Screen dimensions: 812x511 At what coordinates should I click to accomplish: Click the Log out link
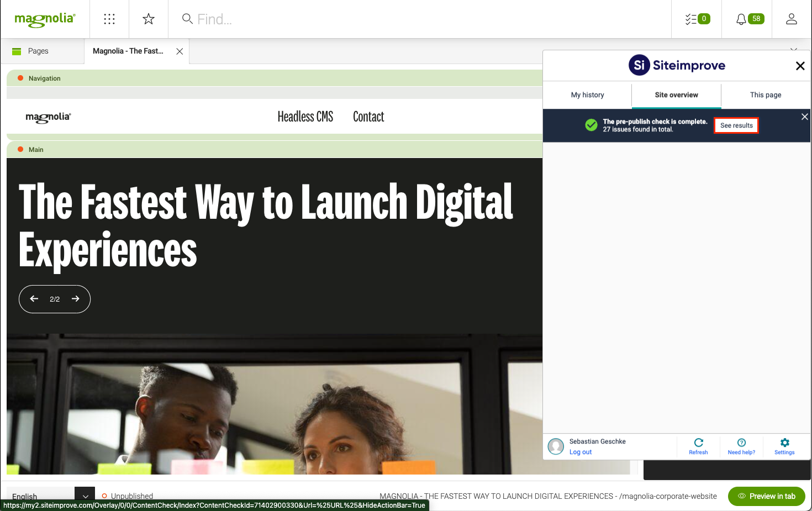pos(580,452)
